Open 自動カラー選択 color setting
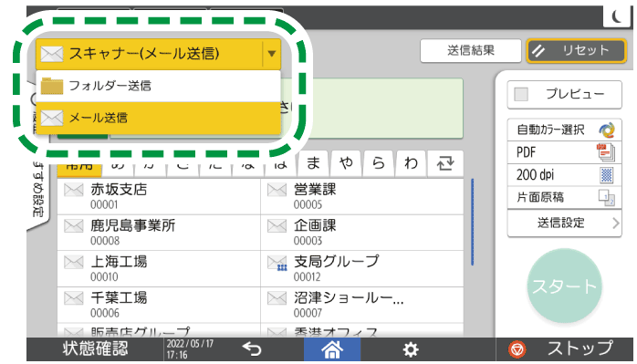The height and width of the screenshot is (364, 637). click(564, 130)
